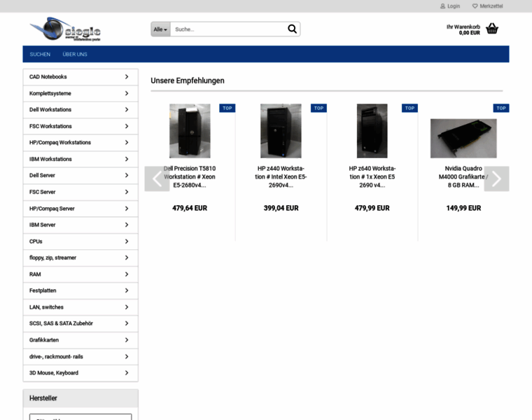The image size is (532, 420).
Task: Open HP z440 Workstation title link
Action: 281,177
